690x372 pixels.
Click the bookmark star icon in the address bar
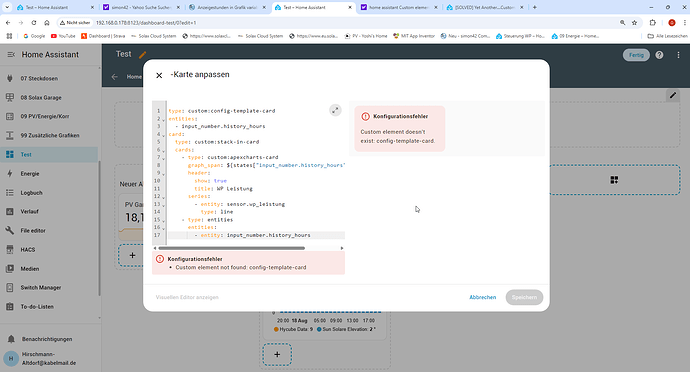point(634,22)
